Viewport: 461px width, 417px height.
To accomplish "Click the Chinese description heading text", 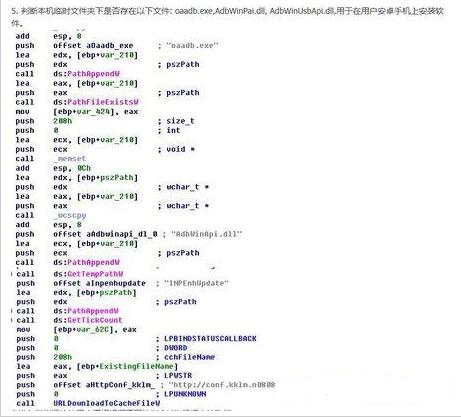I will pos(227,16).
